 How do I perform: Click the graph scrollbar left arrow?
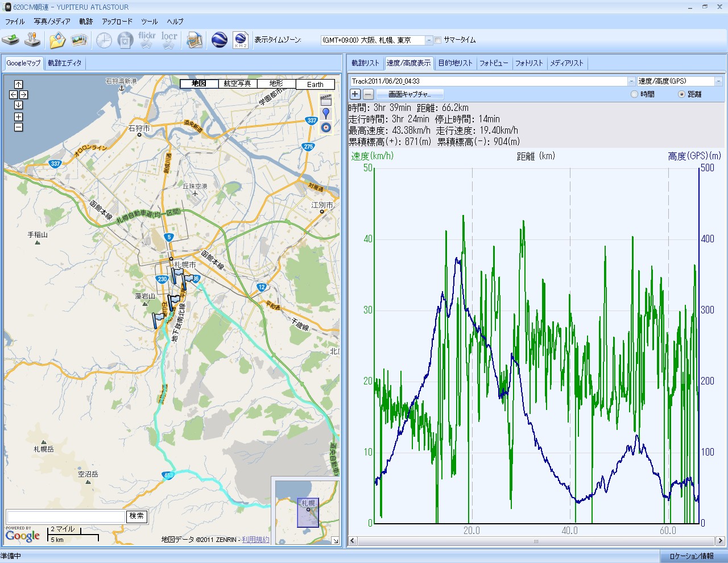click(353, 541)
